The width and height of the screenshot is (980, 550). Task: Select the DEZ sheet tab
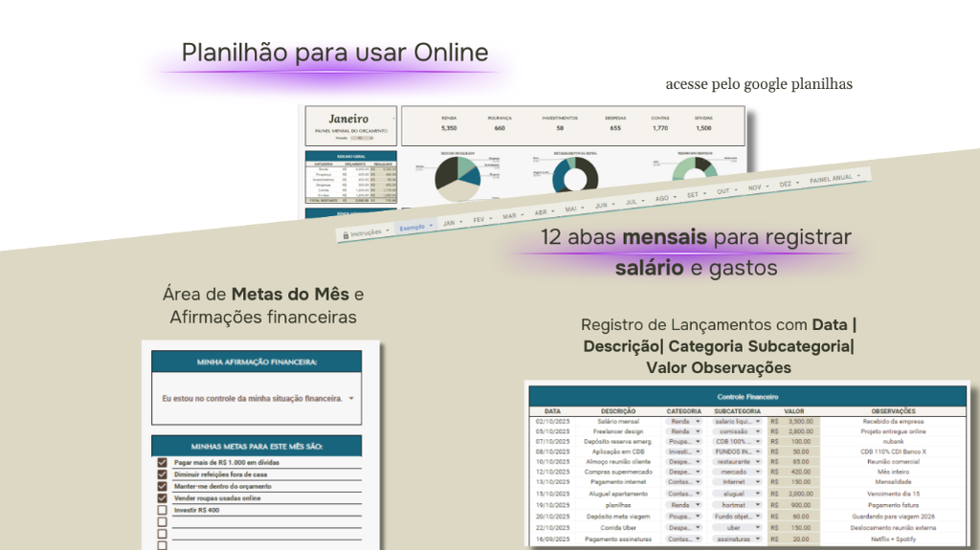pyautogui.click(x=786, y=183)
